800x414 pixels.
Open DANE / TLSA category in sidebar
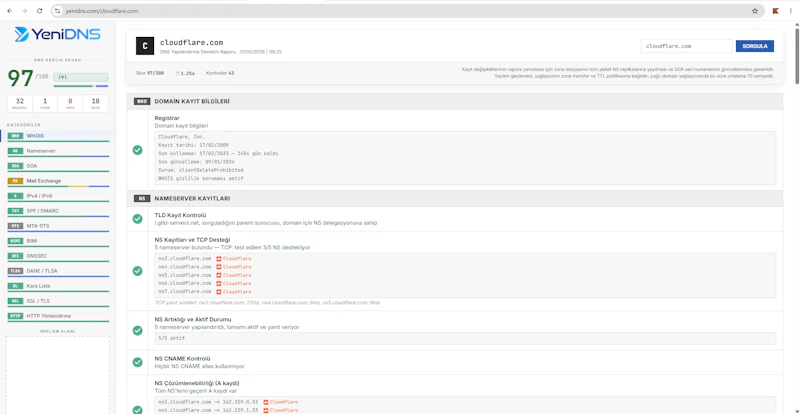pyautogui.click(x=58, y=271)
